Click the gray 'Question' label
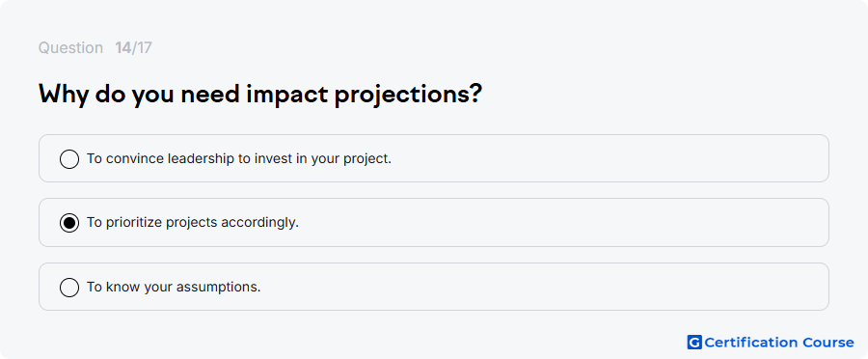The width and height of the screenshot is (868, 359). (70, 48)
